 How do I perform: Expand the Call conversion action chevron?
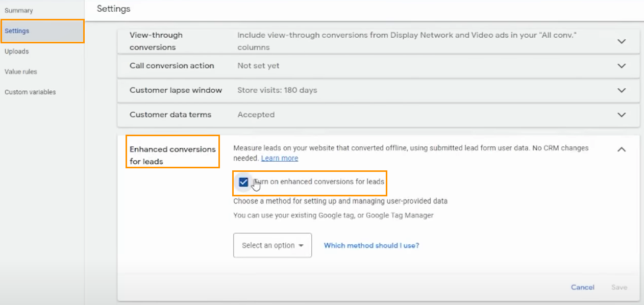[x=622, y=66]
